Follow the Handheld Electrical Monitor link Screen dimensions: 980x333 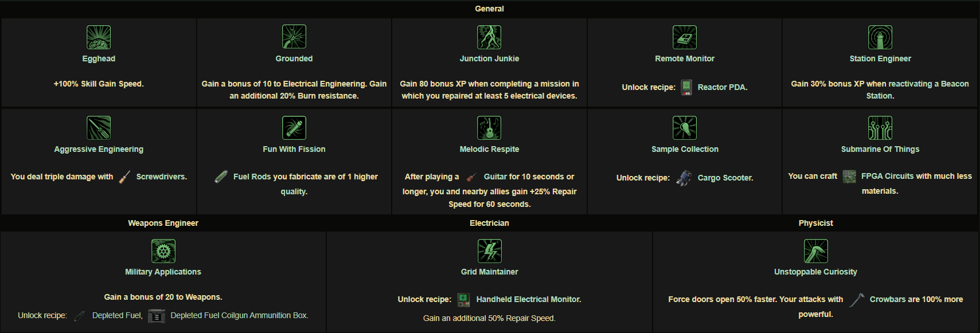click(528, 299)
